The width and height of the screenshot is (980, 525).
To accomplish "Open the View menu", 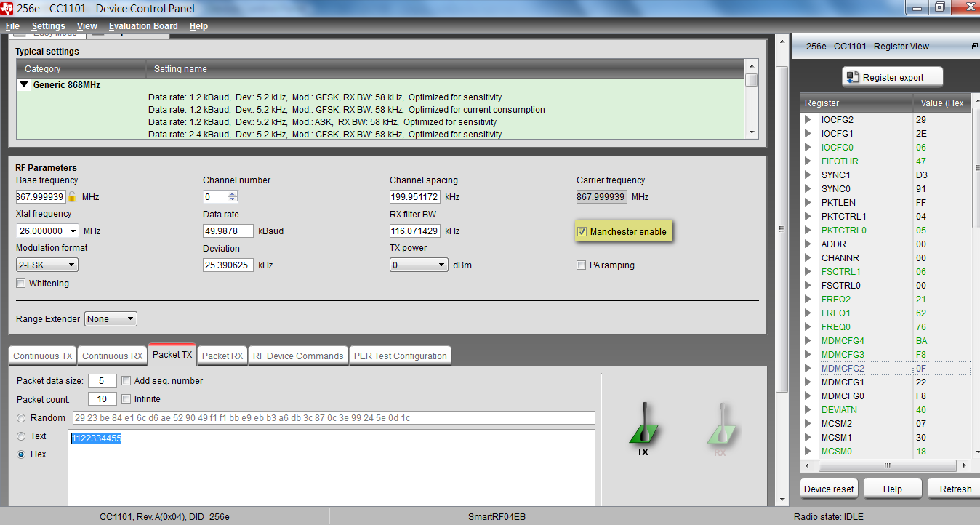I will point(87,26).
